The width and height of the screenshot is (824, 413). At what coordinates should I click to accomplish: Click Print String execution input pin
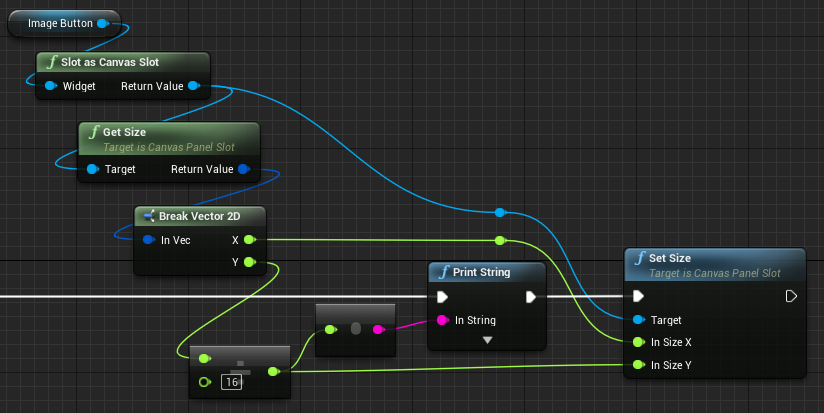coord(442,297)
